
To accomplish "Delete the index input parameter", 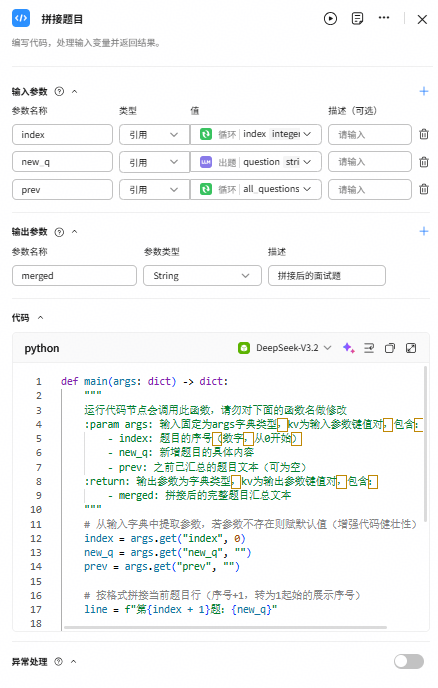I will (x=424, y=134).
